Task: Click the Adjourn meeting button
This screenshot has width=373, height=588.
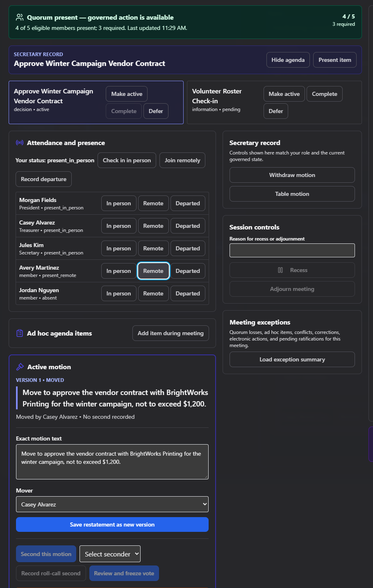Action: pyautogui.click(x=292, y=289)
